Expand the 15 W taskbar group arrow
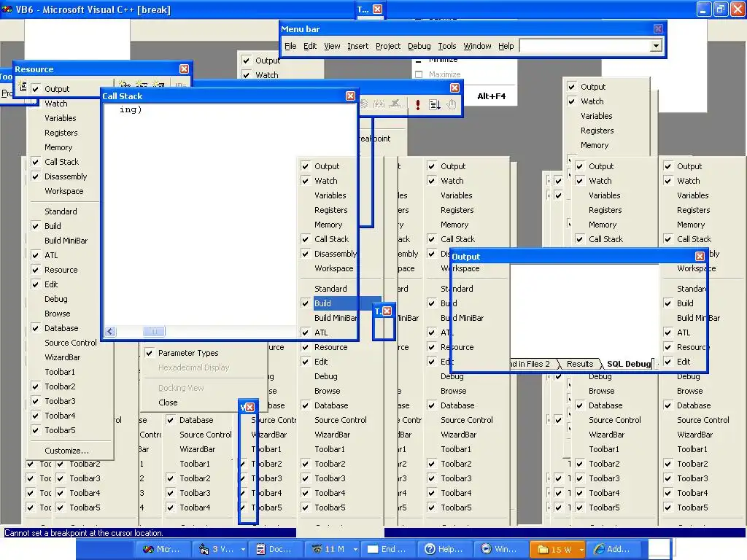Image resolution: width=747 pixels, height=560 pixels. pos(581,549)
